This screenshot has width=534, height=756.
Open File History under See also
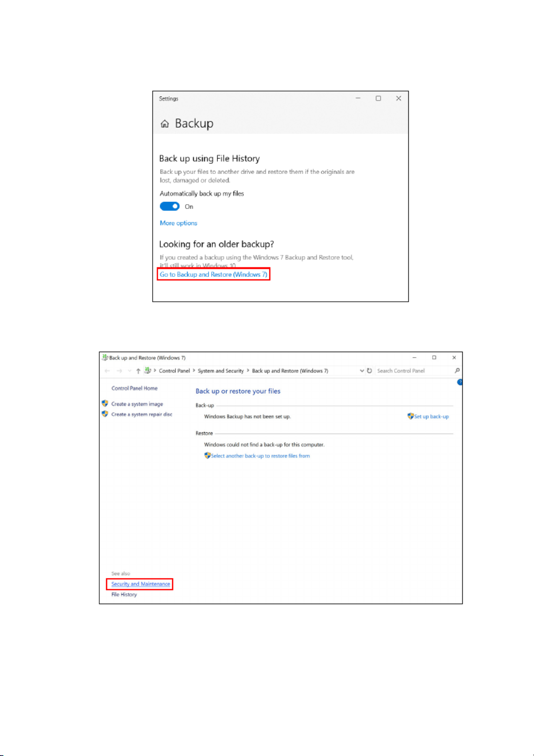pos(124,594)
